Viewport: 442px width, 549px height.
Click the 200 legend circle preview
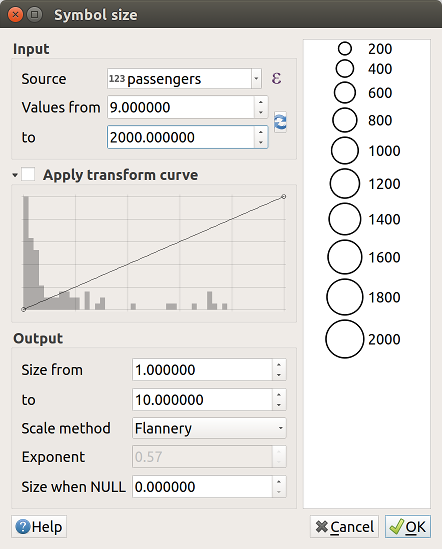click(x=345, y=49)
